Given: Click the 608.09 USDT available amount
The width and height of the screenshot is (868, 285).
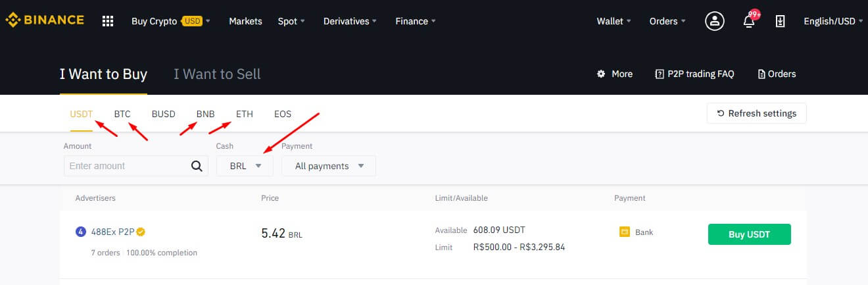Looking at the screenshot, I should [x=499, y=230].
